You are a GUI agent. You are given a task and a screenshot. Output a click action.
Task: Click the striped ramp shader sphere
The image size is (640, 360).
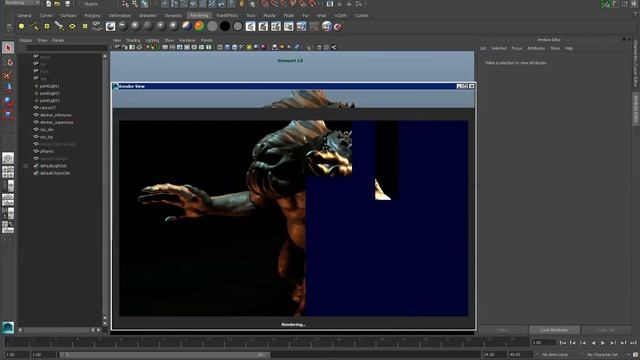(x=187, y=27)
